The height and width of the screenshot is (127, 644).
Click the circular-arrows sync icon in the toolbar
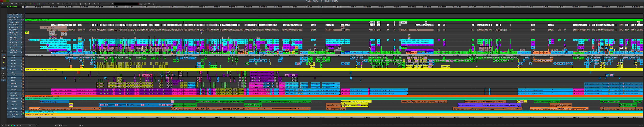[49, 4]
